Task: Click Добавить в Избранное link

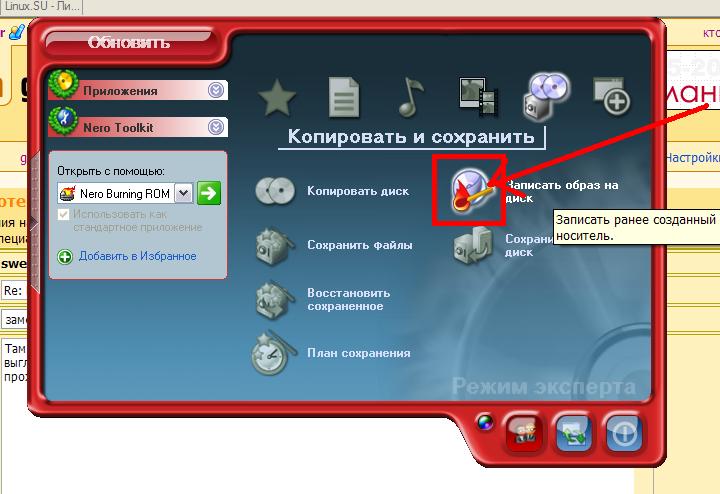Action: point(137,256)
